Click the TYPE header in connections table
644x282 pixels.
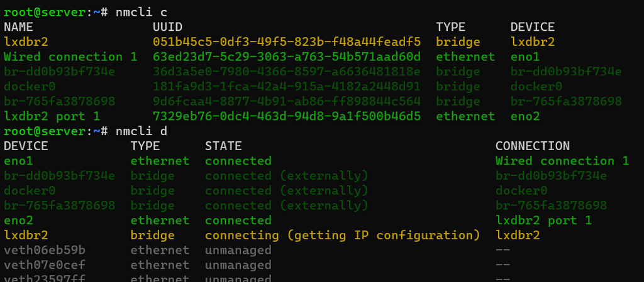click(450, 27)
